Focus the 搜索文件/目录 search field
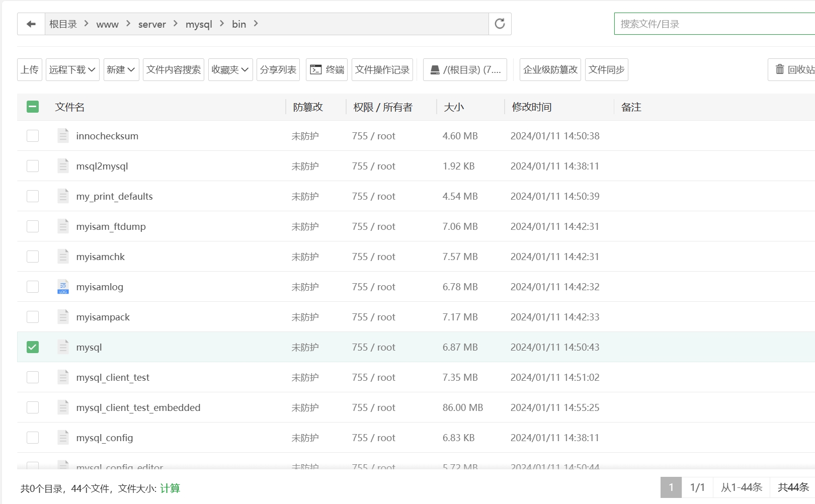Screen dimensions: 815x504 [x=714, y=24]
